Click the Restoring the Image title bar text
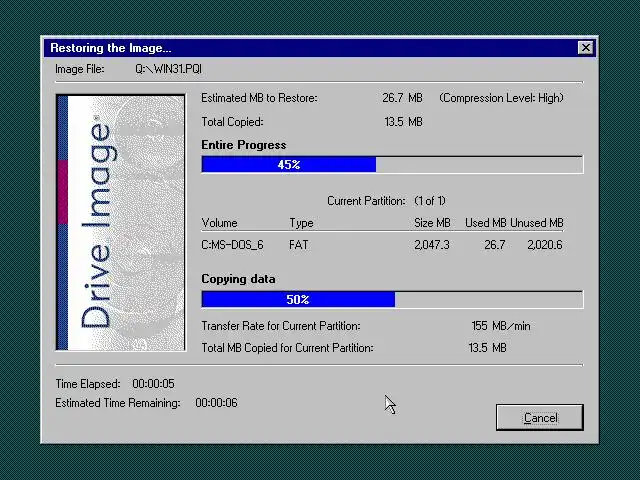The height and width of the screenshot is (480, 640). (111, 48)
